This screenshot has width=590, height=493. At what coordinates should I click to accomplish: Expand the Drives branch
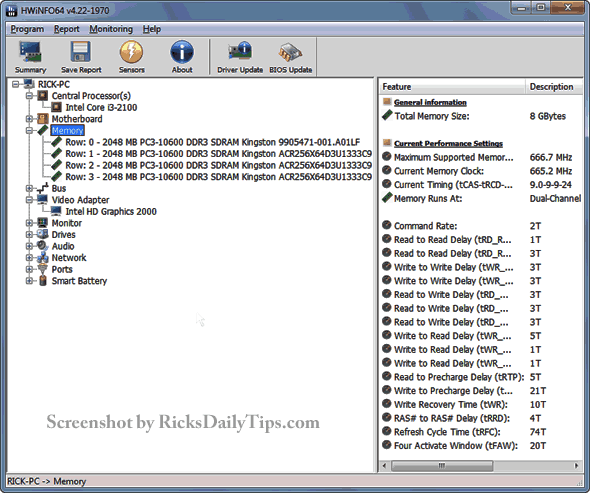[29, 234]
